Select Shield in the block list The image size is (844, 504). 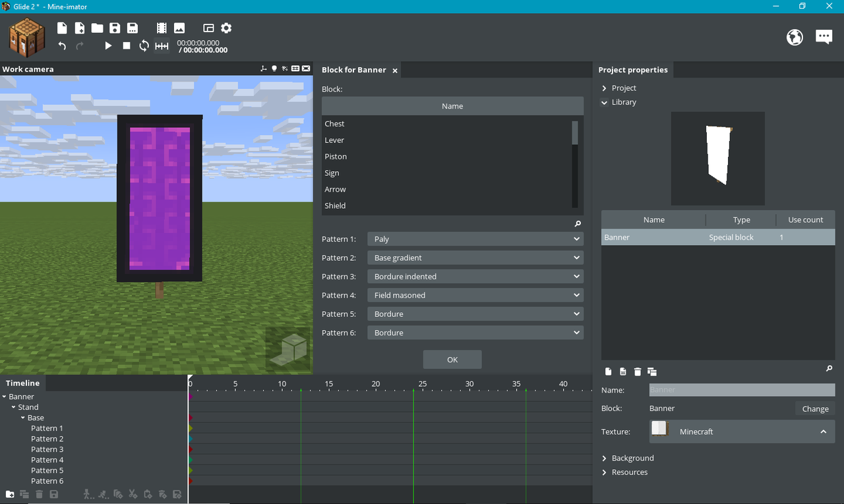tap(446, 206)
